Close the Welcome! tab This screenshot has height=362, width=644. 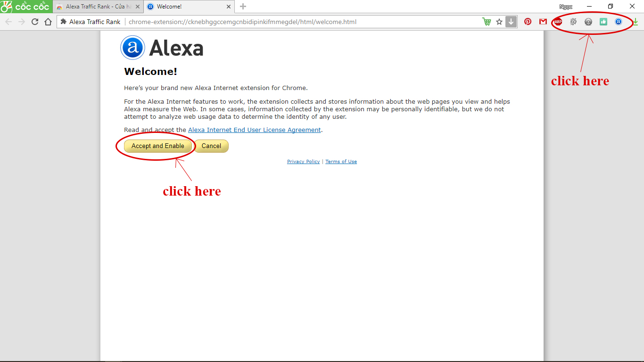(228, 7)
